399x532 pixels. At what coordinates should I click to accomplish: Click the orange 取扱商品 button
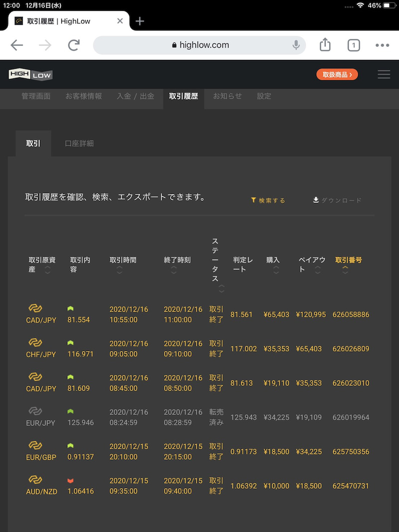pyautogui.click(x=337, y=74)
